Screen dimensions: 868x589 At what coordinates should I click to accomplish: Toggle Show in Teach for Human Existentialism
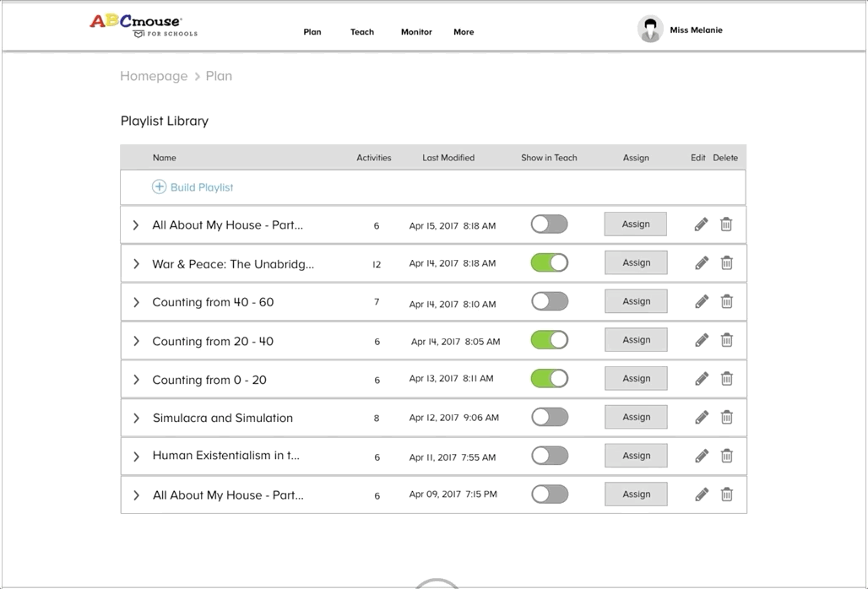(550, 456)
